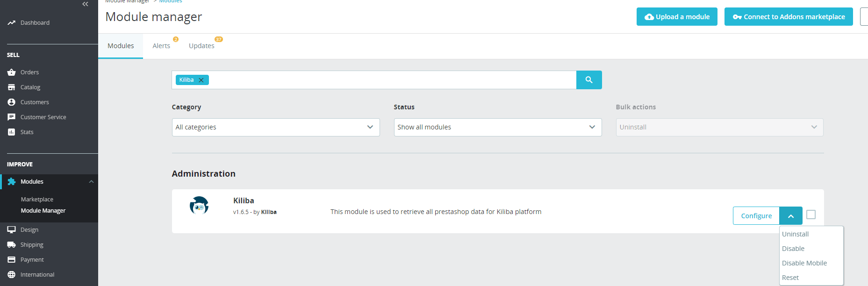
Task: Click the International globe icon
Action: click(12, 274)
